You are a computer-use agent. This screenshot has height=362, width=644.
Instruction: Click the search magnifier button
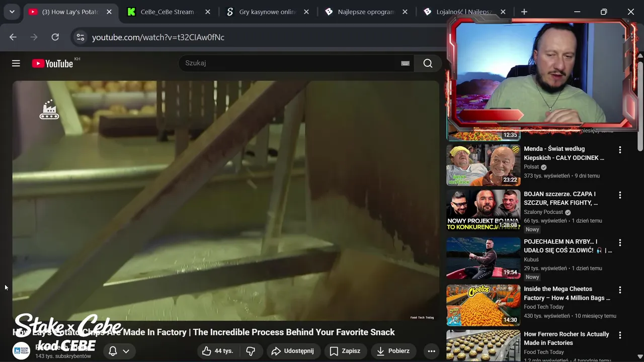(428, 63)
